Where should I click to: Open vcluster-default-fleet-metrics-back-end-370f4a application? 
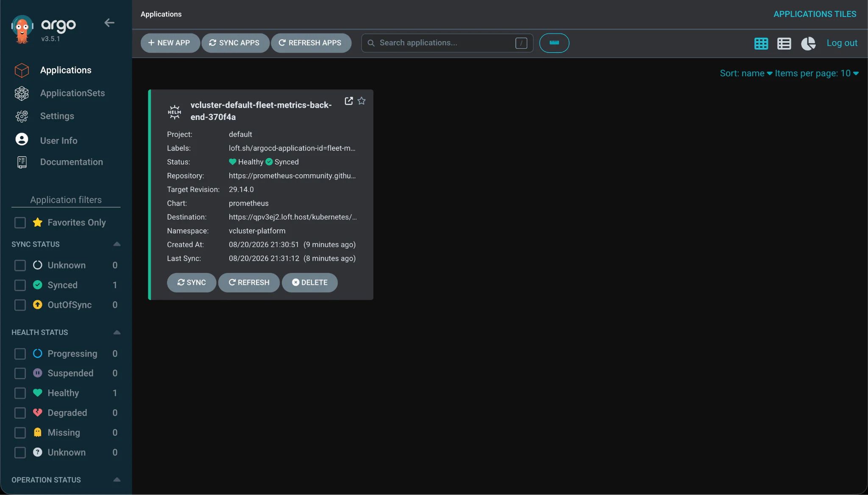pos(261,111)
